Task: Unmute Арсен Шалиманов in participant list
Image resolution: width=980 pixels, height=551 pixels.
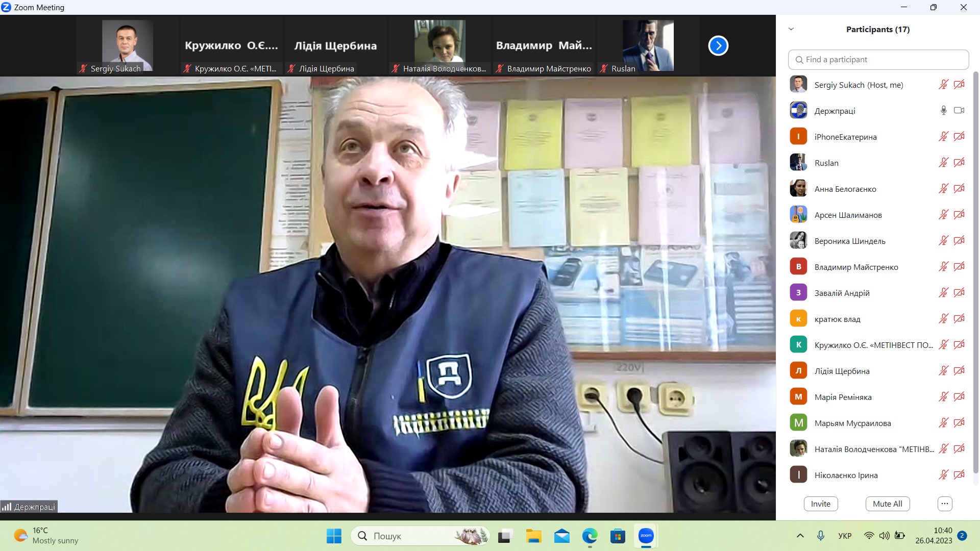Action: coord(944,215)
